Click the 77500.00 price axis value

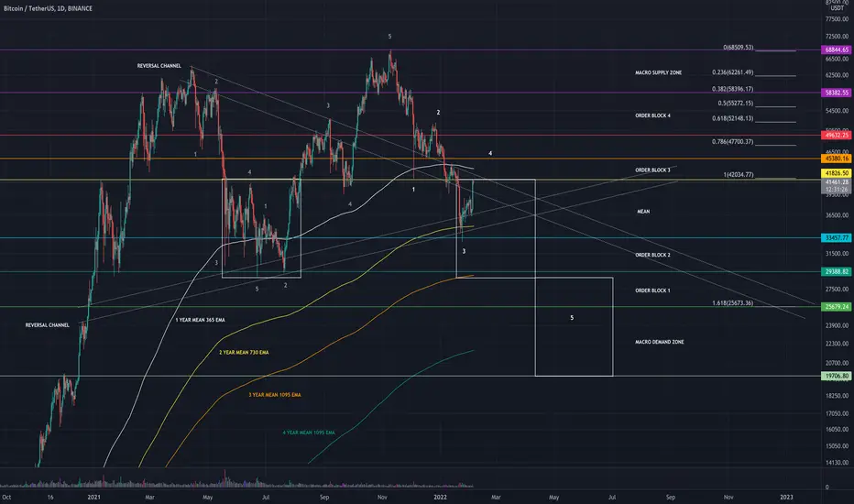coord(838,19)
